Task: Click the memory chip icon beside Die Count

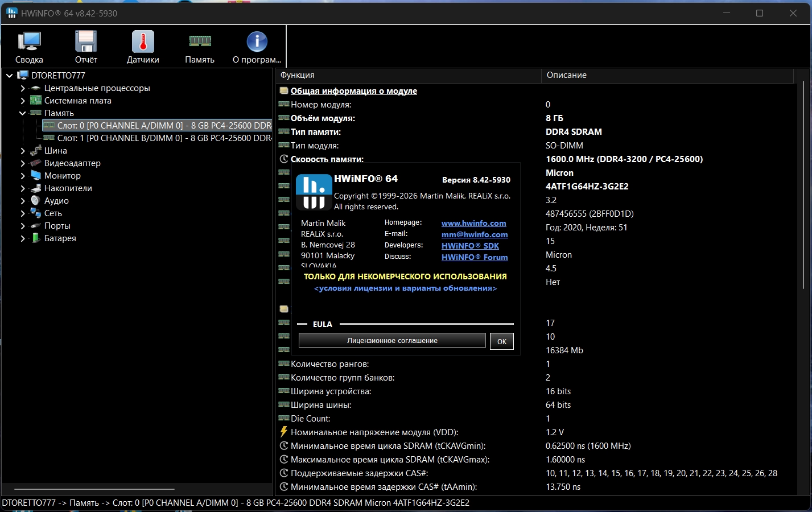Action: pos(284,418)
